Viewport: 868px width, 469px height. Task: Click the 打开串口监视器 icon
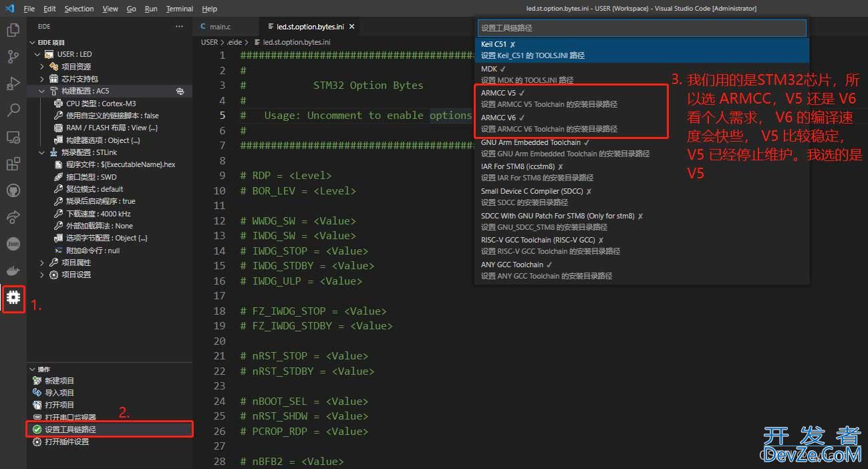click(37, 417)
